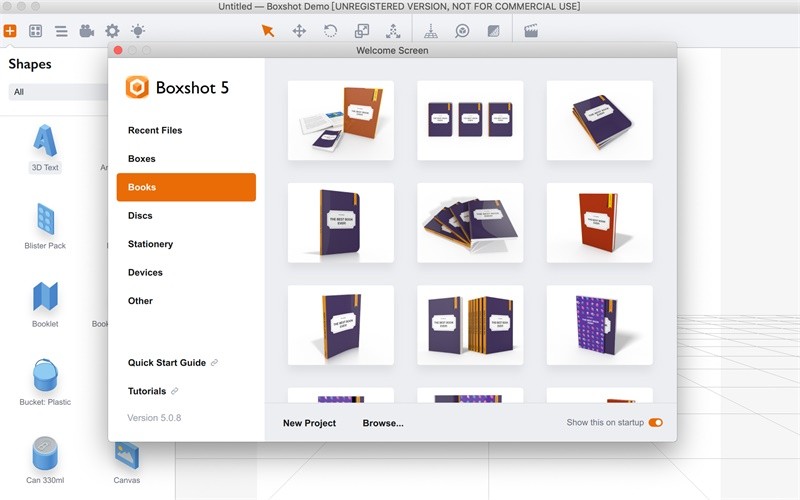Select the Books category

pyautogui.click(x=186, y=187)
